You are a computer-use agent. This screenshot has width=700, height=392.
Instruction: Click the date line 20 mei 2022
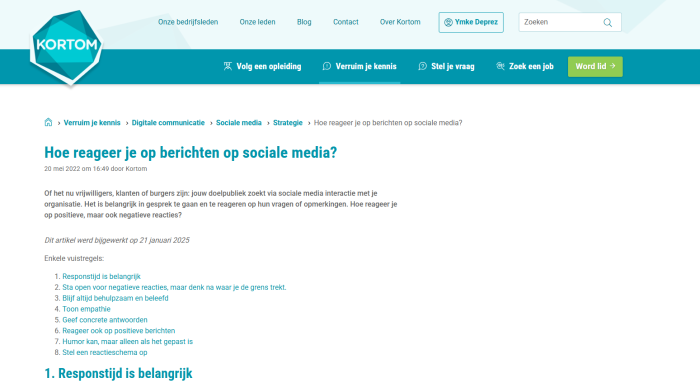pyautogui.click(x=96, y=169)
